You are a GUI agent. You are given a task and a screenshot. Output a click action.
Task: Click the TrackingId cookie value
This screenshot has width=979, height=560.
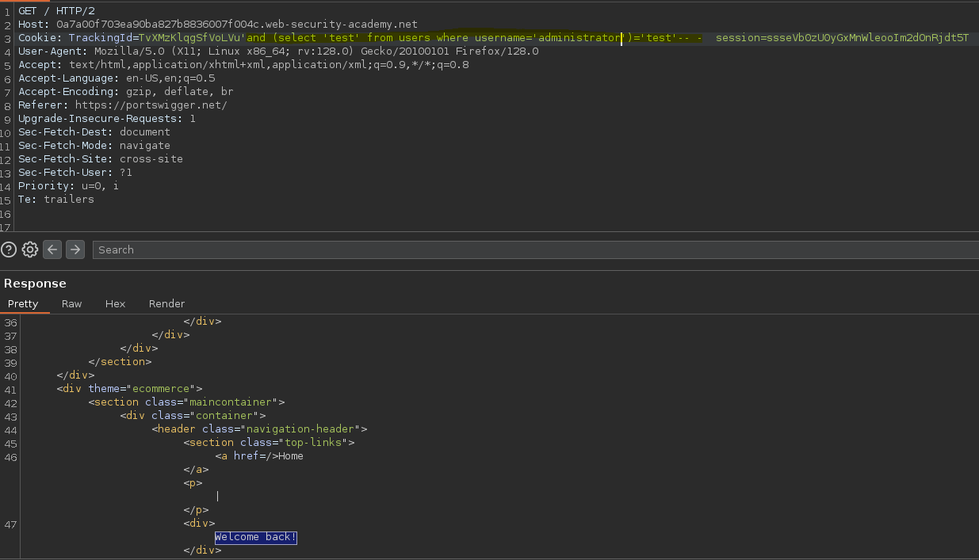click(x=193, y=38)
